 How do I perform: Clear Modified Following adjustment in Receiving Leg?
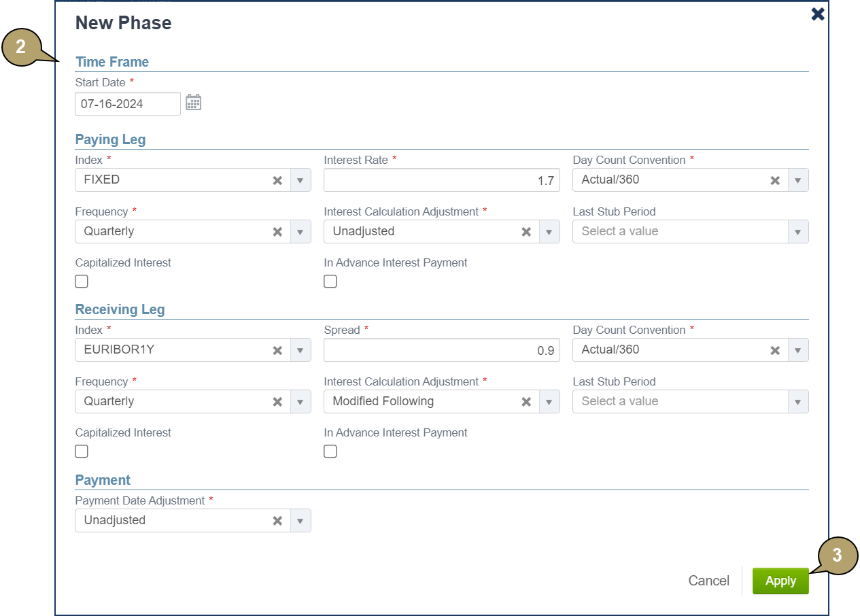(x=526, y=402)
